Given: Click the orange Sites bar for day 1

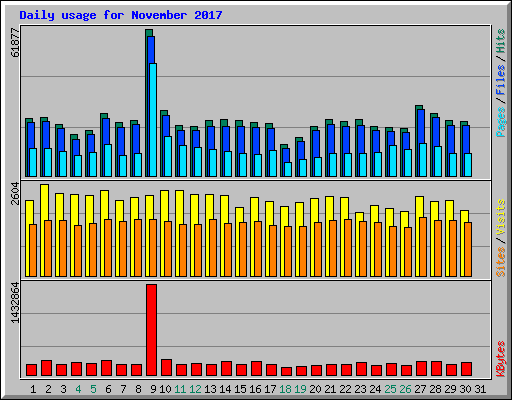Looking at the screenshot, I should (33, 250).
